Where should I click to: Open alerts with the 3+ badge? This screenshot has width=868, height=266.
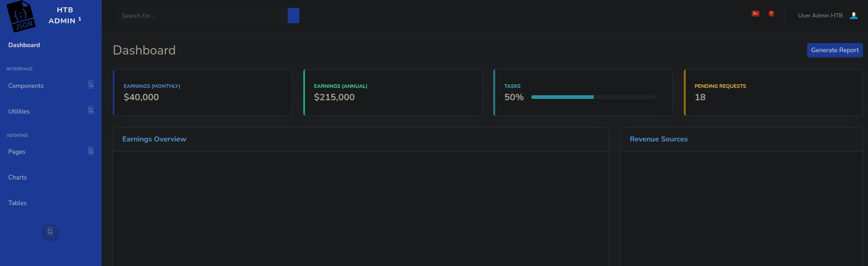tap(755, 14)
